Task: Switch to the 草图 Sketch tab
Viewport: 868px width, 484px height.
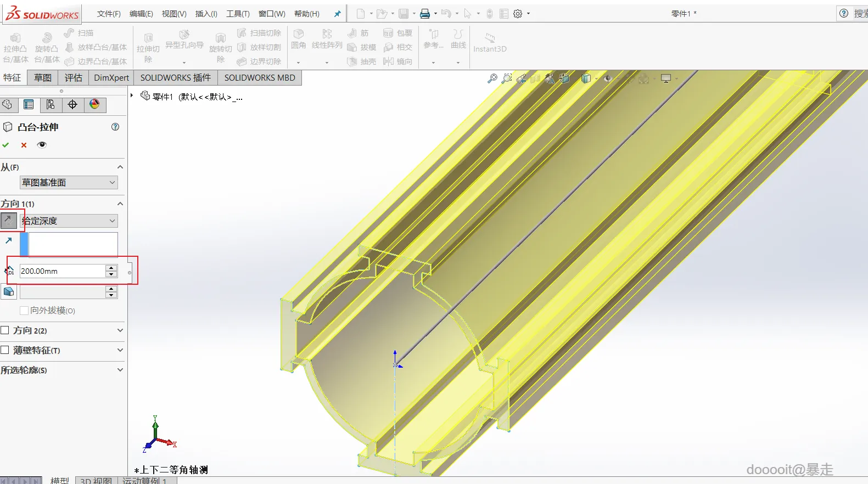Action: click(43, 78)
